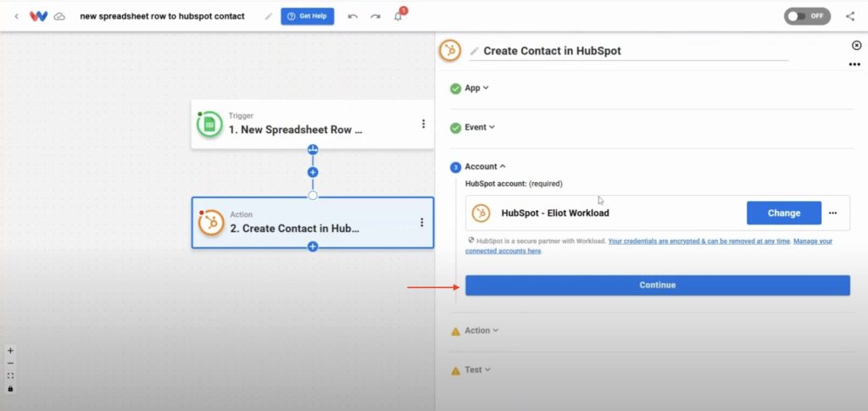This screenshot has height=411, width=868.
Task: Collapse the Account section
Action: (x=485, y=166)
